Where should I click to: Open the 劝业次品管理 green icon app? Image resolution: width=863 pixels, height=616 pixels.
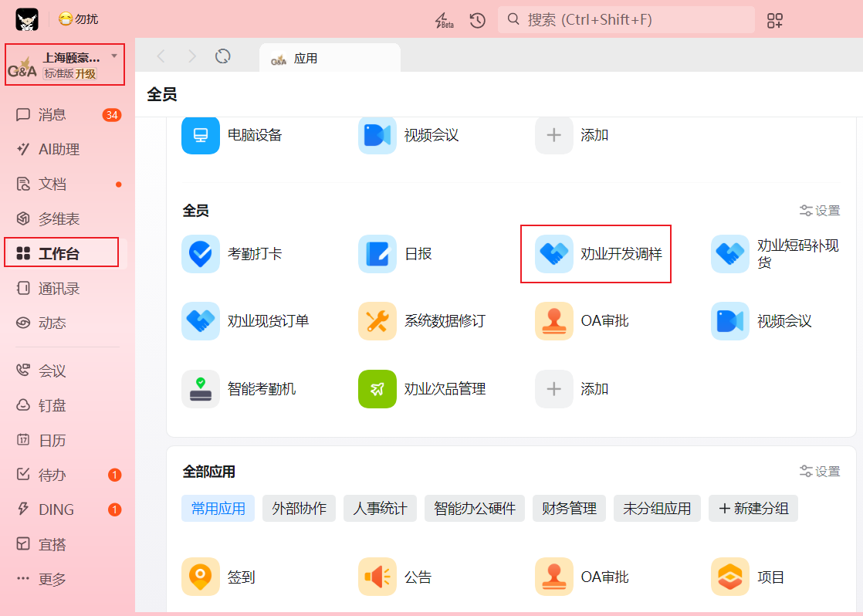(x=377, y=389)
